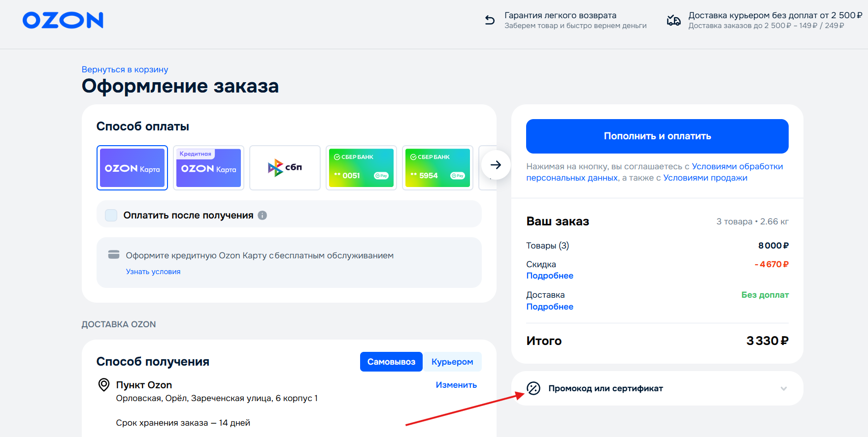Click Без доплат delivery value

pos(765,295)
